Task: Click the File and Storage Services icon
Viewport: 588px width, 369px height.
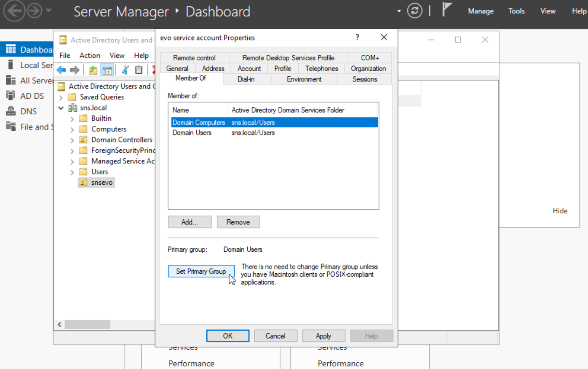Action: tap(11, 126)
